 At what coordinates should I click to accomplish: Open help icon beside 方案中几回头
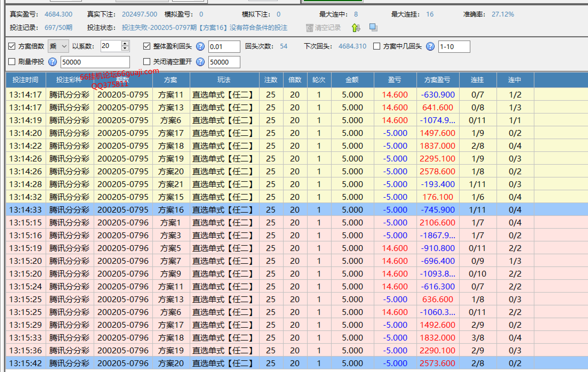pos(430,46)
